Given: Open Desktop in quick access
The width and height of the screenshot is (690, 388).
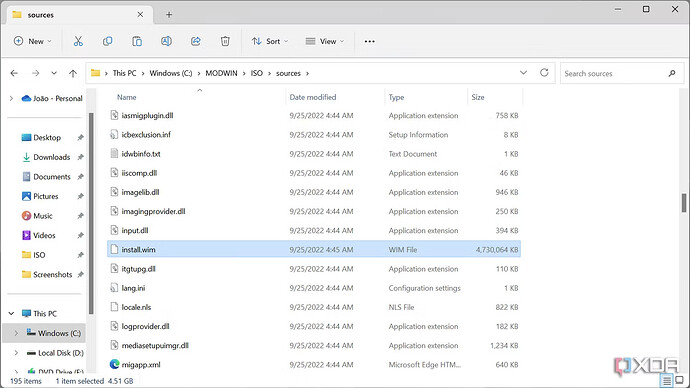Looking at the screenshot, I should 47,137.
